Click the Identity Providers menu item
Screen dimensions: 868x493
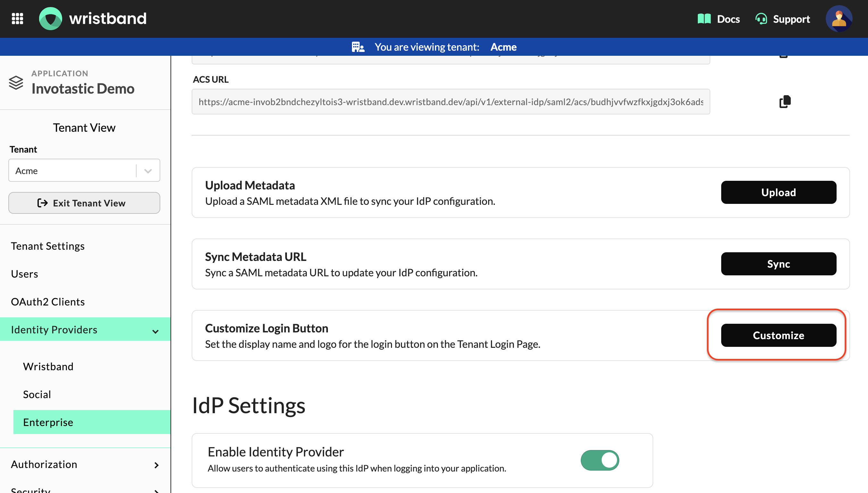[x=85, y=330]
